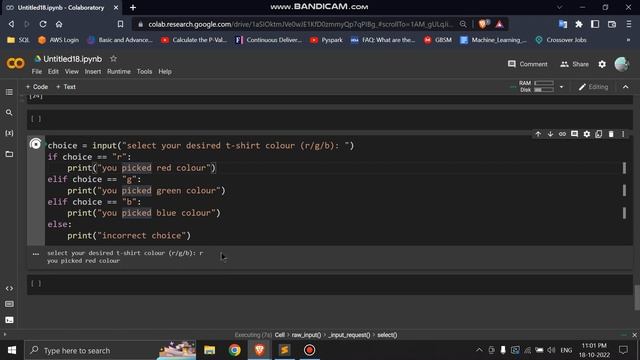Open the Tools menu
The width and height of the screenshot is (640, 360).
click(144, 71)
